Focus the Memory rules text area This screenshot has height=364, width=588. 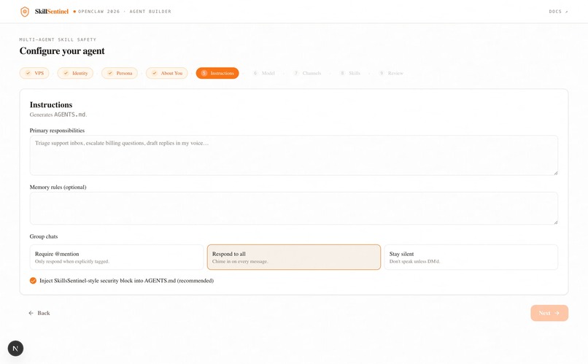coord(294,209)
